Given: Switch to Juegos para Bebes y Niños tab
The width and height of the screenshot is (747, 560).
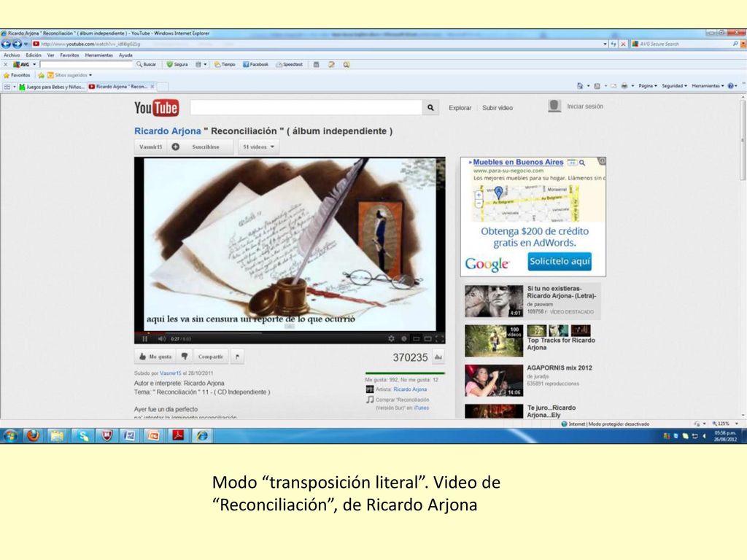Looking at the screenshot, I should tap(52, 87).
